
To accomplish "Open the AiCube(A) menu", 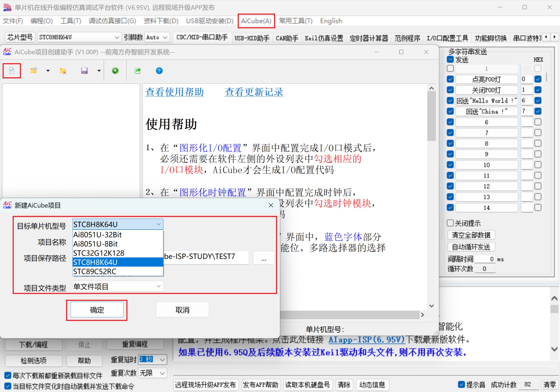I will click(x=256, y=21).
